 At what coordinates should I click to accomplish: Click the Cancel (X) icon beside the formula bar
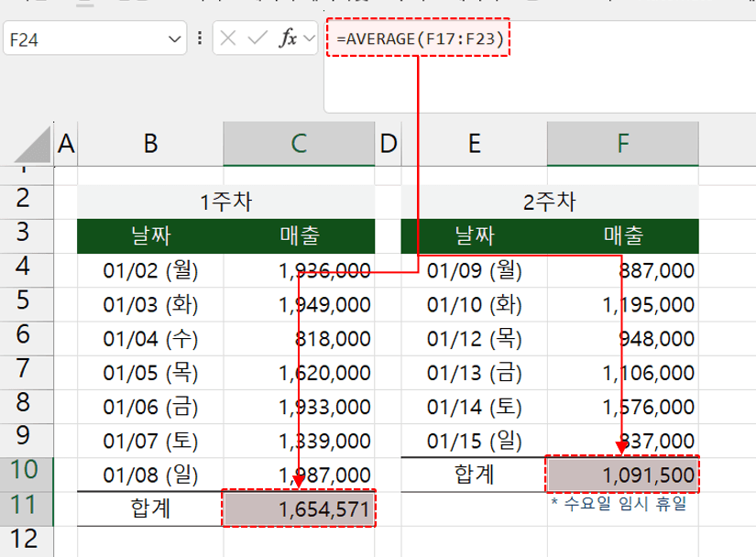click(229, 38)
